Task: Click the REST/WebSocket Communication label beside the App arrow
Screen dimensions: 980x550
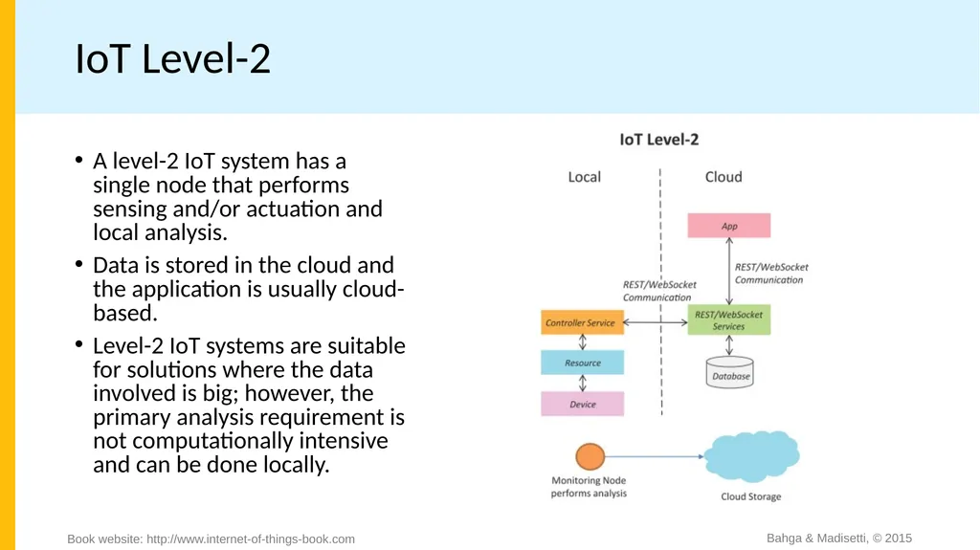Action: pos(771,274)
